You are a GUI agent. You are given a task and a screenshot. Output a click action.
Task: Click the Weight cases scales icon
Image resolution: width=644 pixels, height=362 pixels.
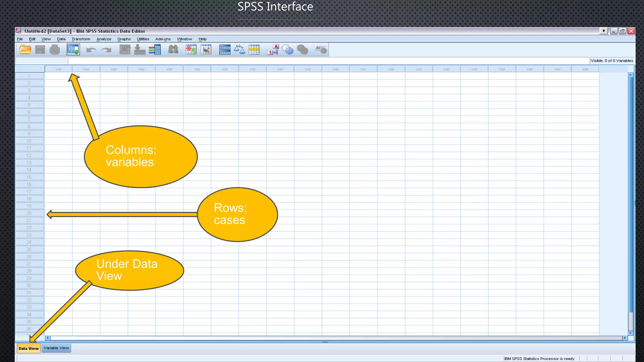[239, 50]
